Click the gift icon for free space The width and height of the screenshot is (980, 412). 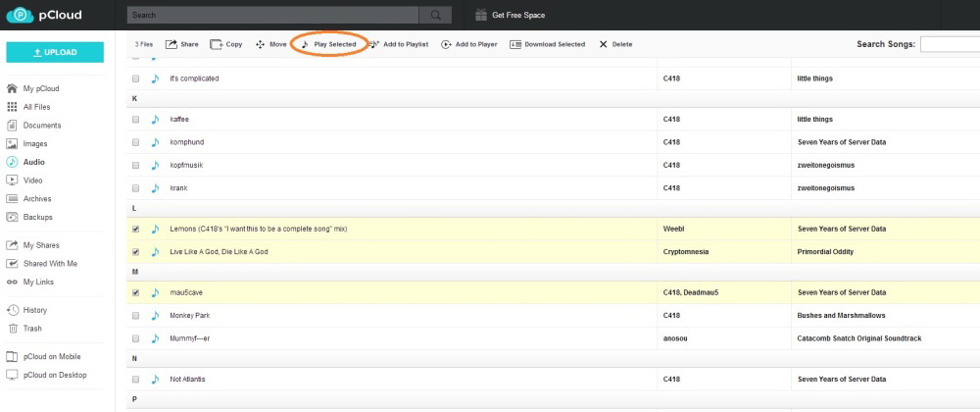point(480,15)
